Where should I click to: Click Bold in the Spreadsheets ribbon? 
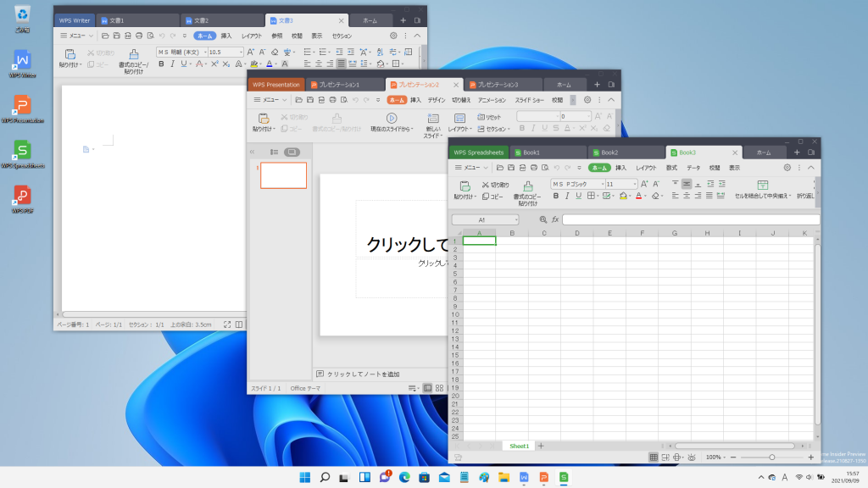pos(556,196)
